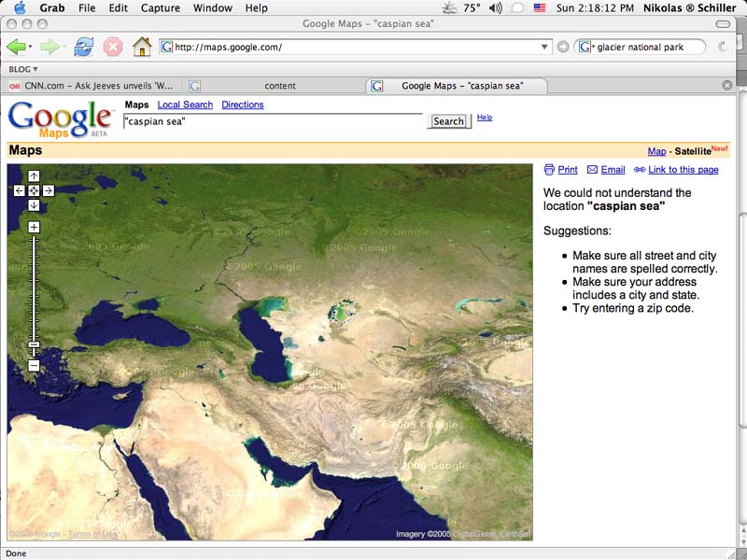Screen dimensions: 747x560
Task: Click the weather 75° menu bar item
Action: tap(461, 7)
